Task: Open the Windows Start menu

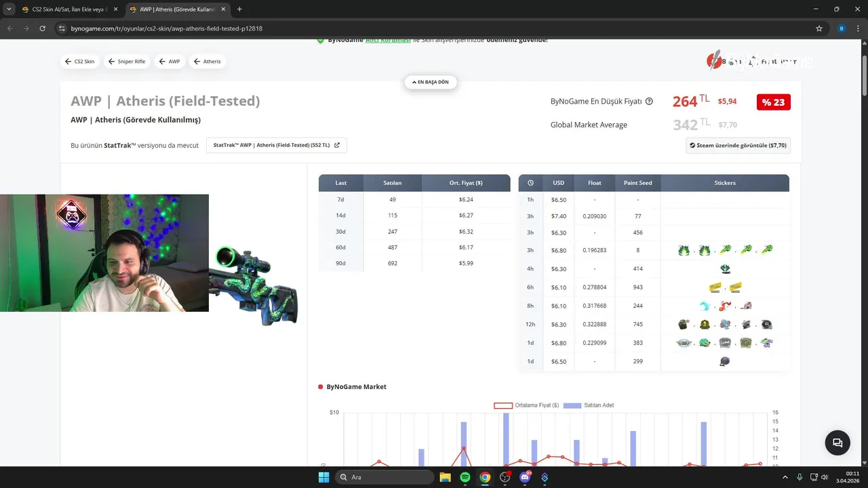Action: coord(323,477)
